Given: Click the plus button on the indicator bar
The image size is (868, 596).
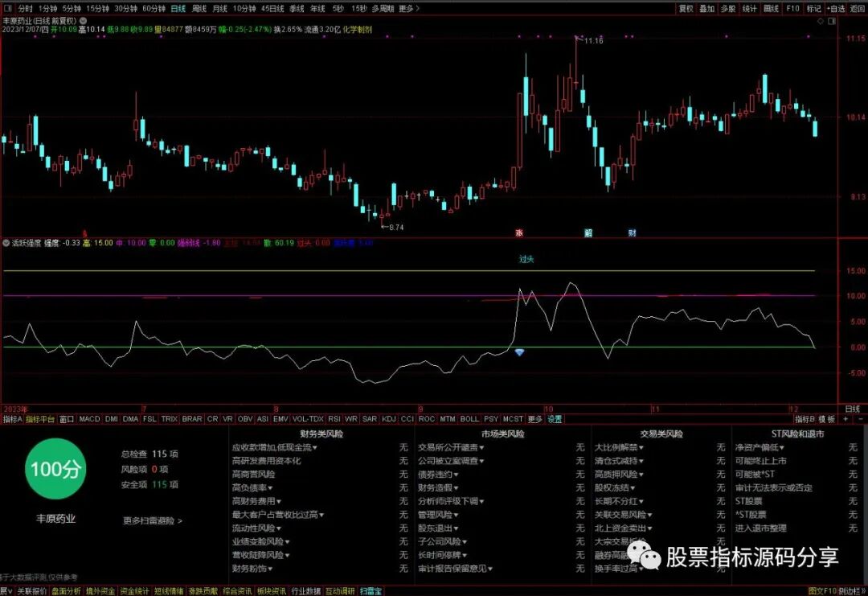Looking at the screenshot, I should pyautogui.click(x=845, y=419).
